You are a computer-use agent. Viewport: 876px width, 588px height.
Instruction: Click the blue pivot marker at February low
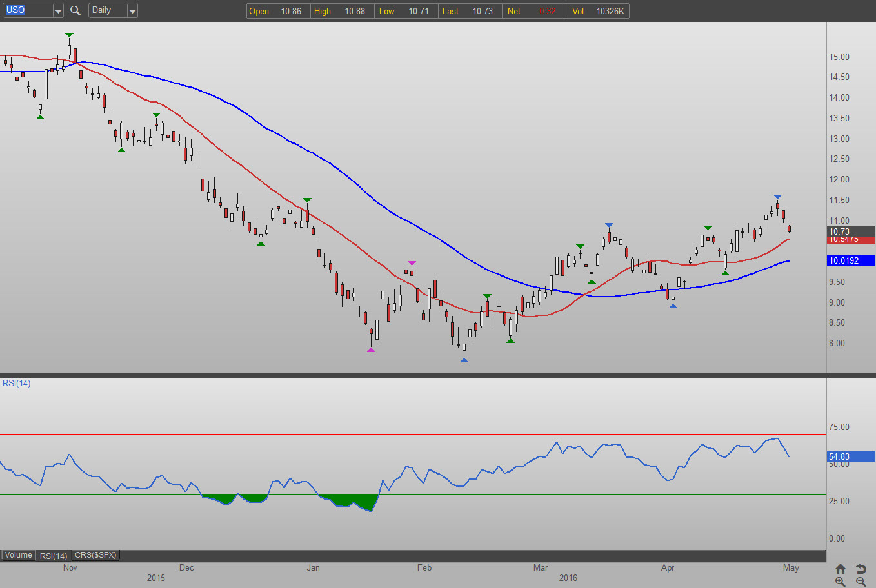(x=464, y=360)
